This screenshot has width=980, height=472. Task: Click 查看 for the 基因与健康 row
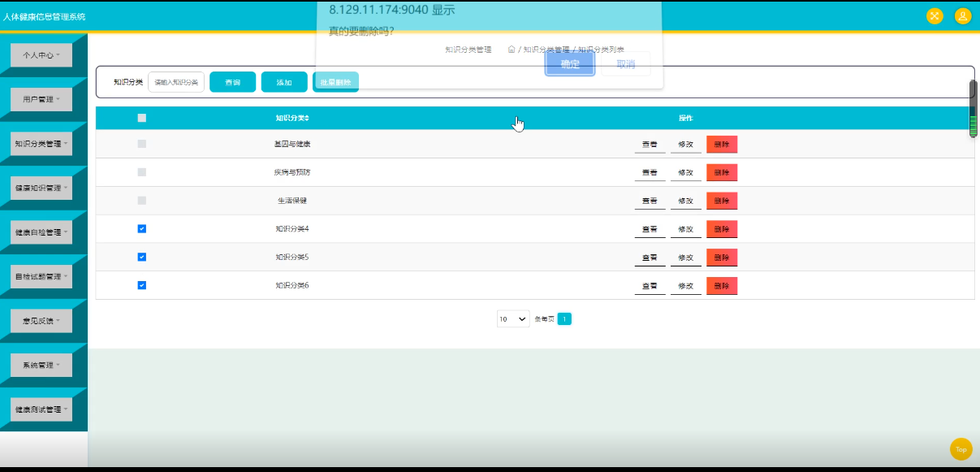tap(649, 144)
